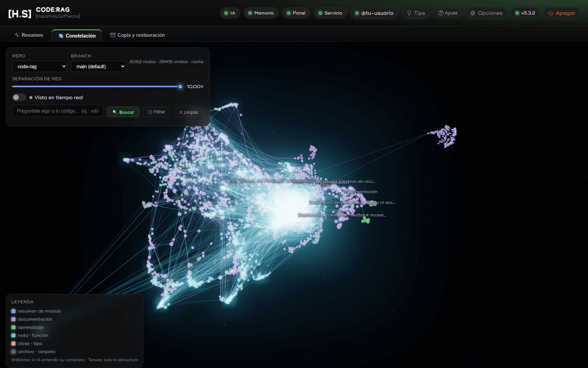Screen dimensions: 588x368
Task: Click the magnifier icon in Buscar
Action: (x=115, y=112)
